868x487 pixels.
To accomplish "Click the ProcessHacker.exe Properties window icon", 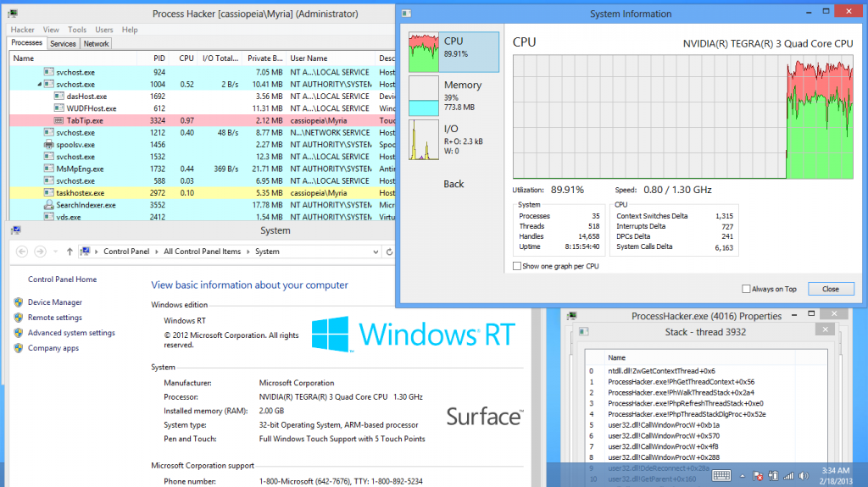I will click(572, 315).
